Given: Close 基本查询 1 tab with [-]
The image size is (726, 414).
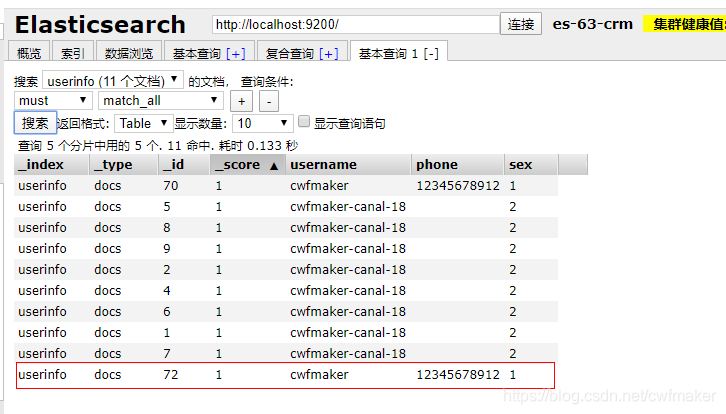Looking at the screenshot, I should point(431,54).
